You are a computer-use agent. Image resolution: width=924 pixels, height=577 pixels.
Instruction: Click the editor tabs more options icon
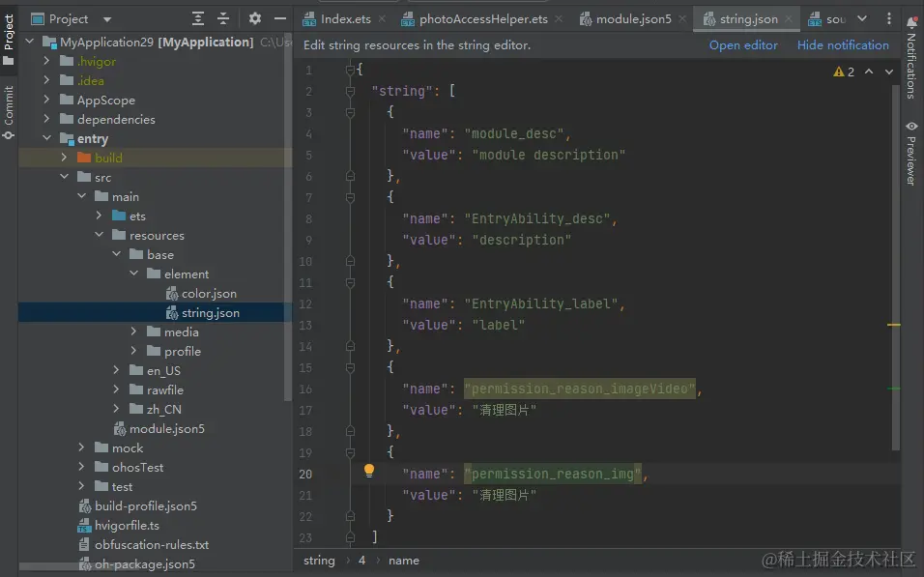point(889,18)
